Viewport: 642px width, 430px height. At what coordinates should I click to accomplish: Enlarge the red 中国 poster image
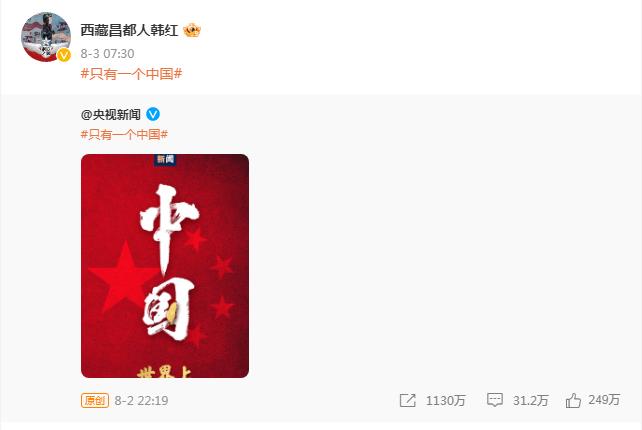[x=165, y=266]
